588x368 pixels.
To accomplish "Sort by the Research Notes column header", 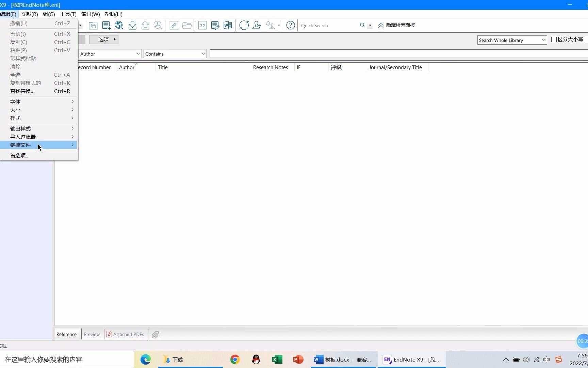I will click(x=273, y=67).
